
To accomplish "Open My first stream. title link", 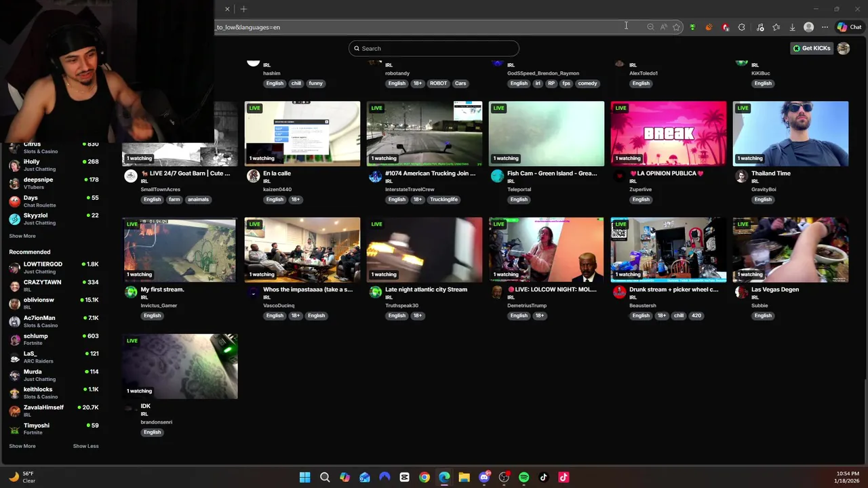I will click(x=162, y=289).
